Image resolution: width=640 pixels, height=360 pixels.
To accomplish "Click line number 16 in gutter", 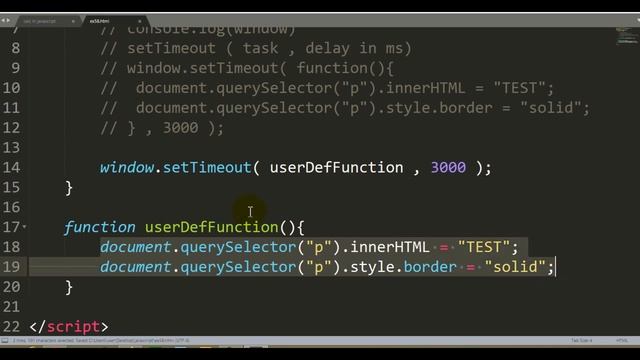I will 11,207.
